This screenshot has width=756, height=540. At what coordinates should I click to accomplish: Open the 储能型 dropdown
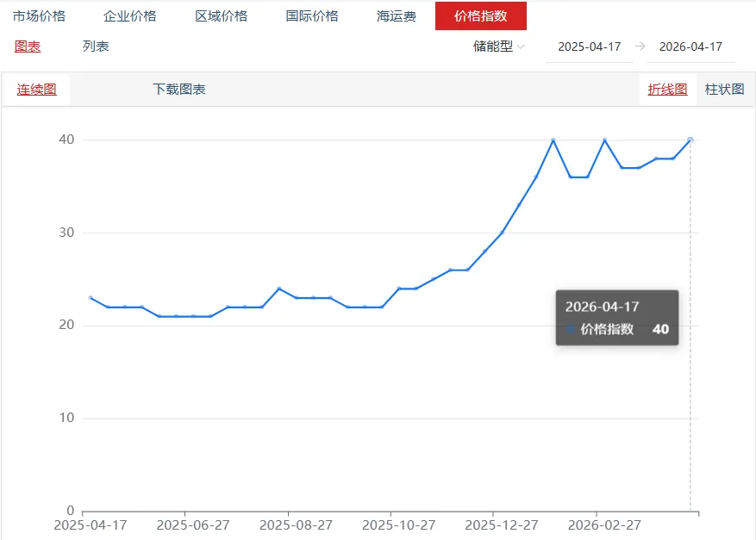tap(498, 47)
